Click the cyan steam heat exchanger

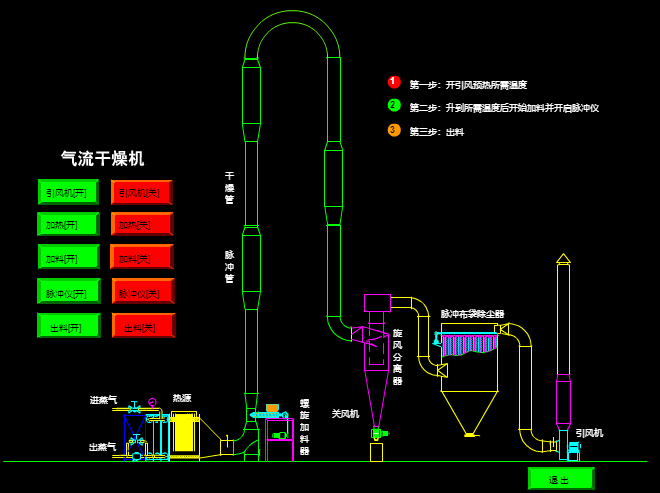(x=158, y=437)
